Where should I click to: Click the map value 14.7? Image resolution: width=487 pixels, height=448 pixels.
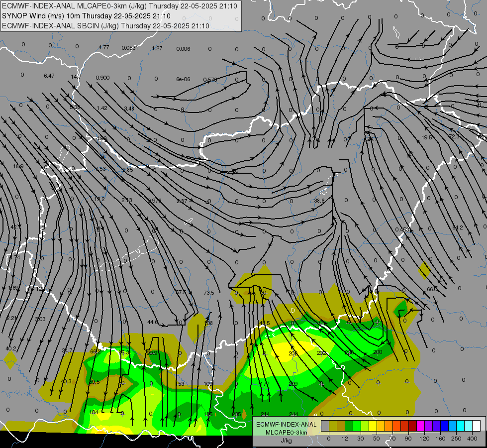pyautogui.click(x=76, y=77)
